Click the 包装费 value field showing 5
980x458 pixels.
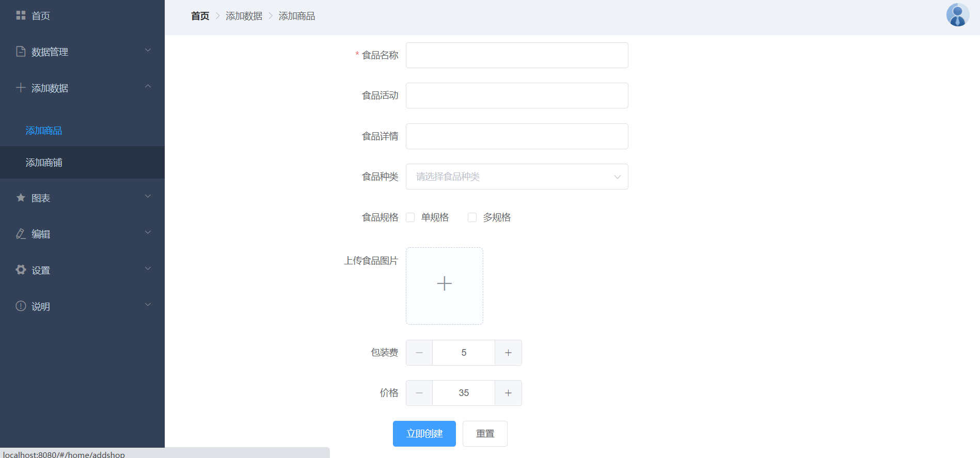tap(464, 353)
